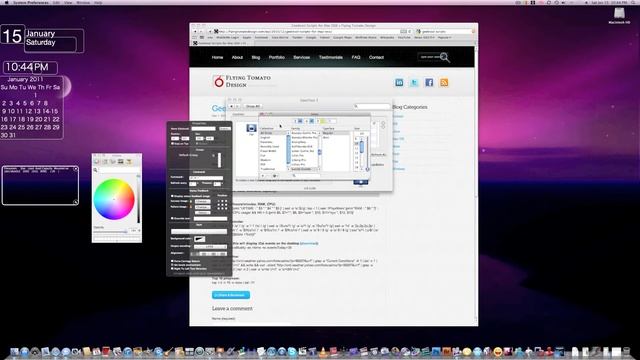Image resolution: width=640 pixels, height=360 pixels.
Task: Go back in the System Preferences window
Action: [x=231, y=106]
